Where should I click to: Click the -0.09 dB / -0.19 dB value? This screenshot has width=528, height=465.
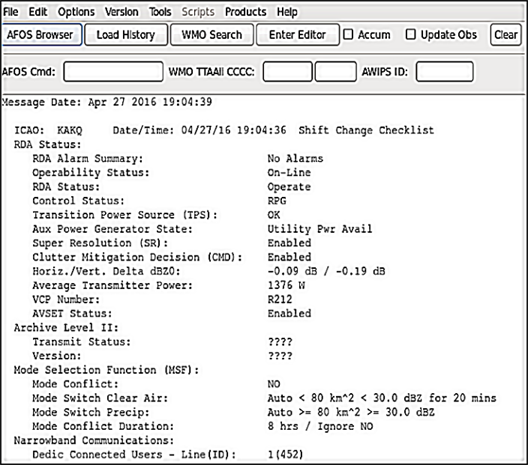tap(326, 271)
